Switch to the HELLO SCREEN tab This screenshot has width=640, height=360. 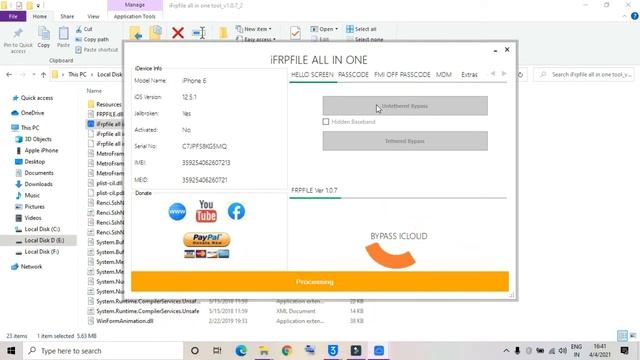pyautogui.click(x=312, y=75)
